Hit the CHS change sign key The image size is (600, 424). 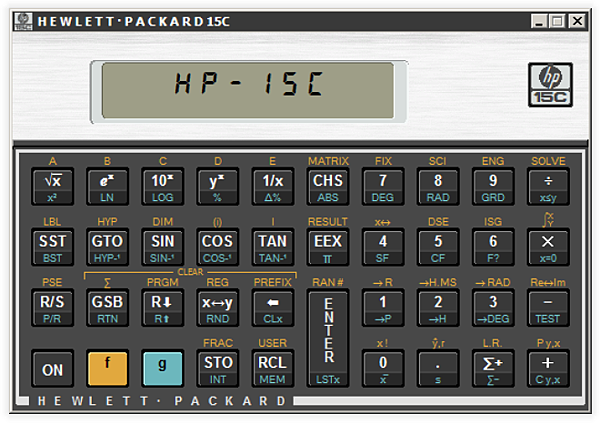[328, 187]
